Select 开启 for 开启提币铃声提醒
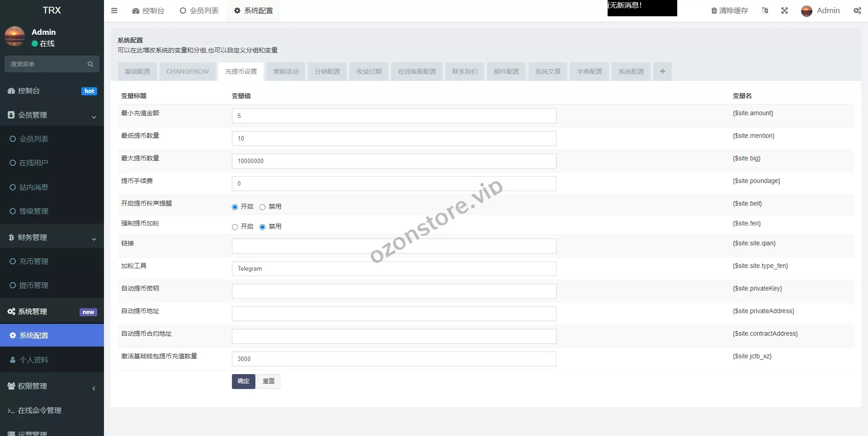Image resolution: width=868 pixels, height=436 pixels. 235,207
